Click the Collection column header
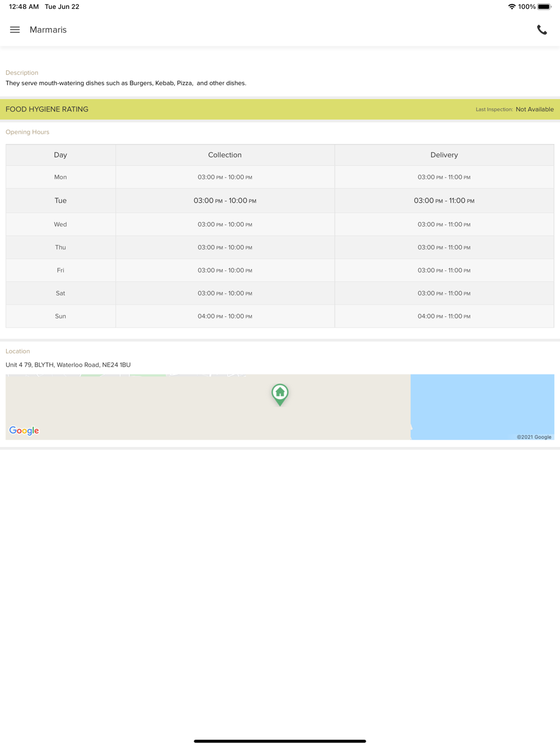 click(225, 155)
